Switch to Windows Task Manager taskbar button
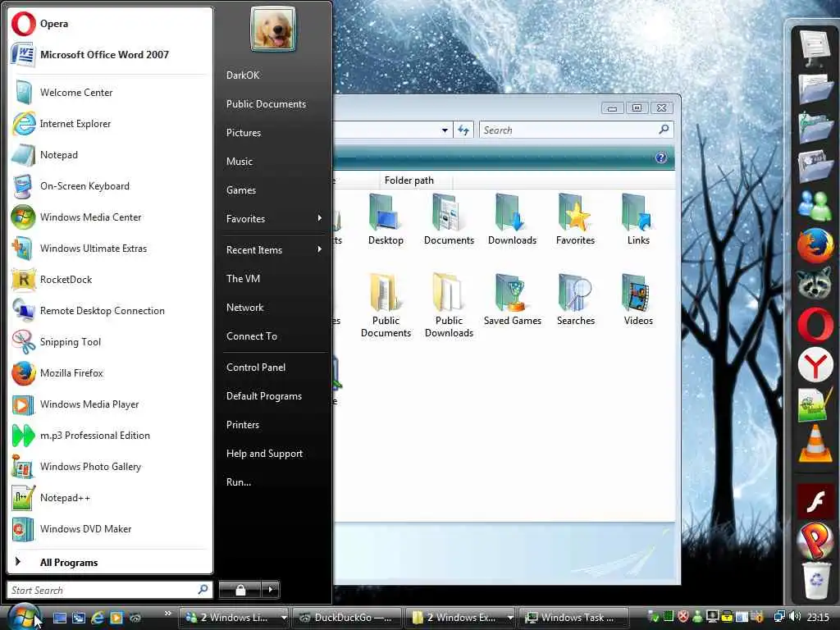840x630 pixels. 573,618
